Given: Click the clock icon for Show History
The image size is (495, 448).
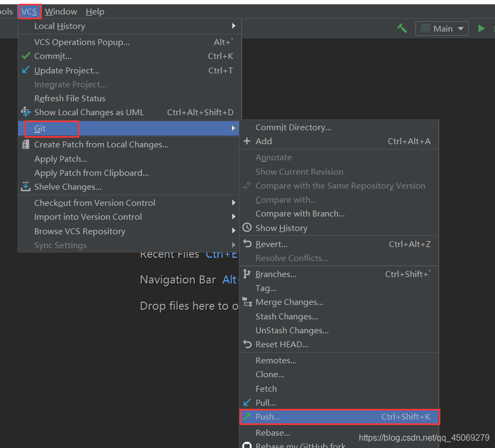Looking at the screenshot, I should click(247, 227).
